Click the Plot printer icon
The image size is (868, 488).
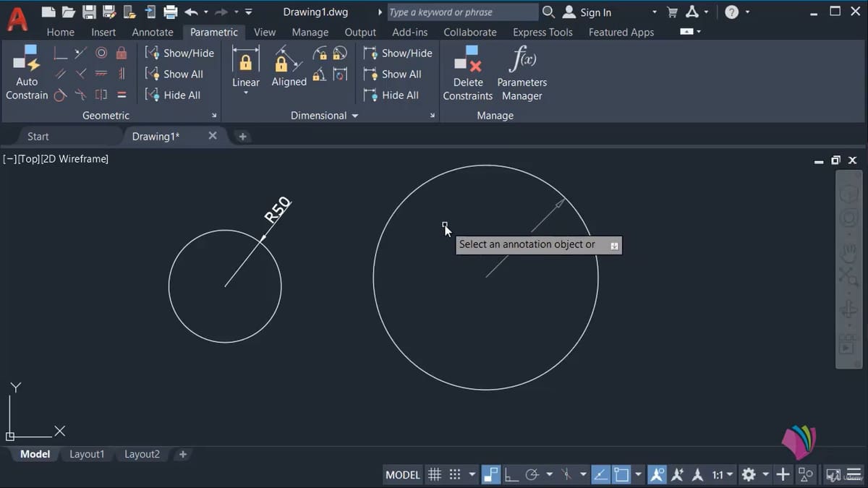[171, 12]
